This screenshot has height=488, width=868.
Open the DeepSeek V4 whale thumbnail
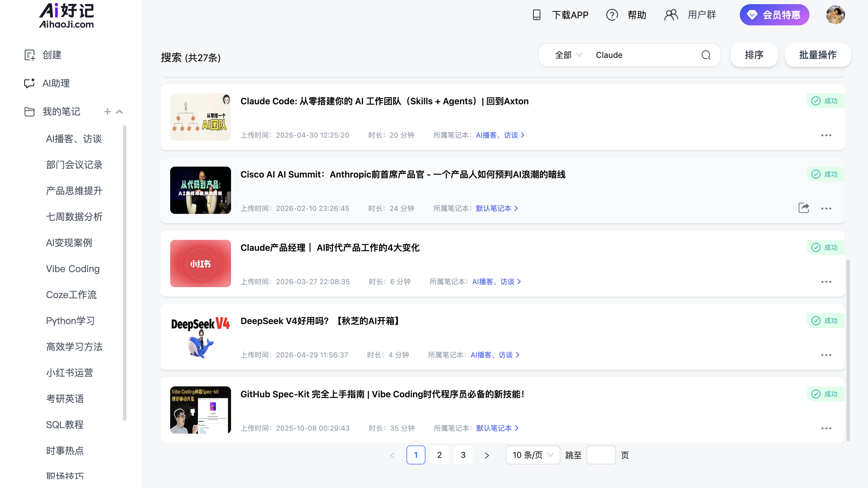tap(201, 337)
